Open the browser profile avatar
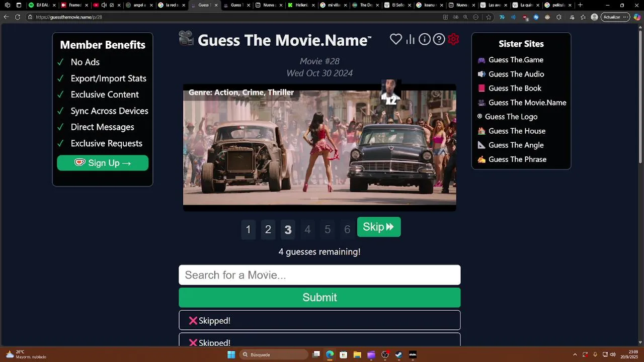 594,17
